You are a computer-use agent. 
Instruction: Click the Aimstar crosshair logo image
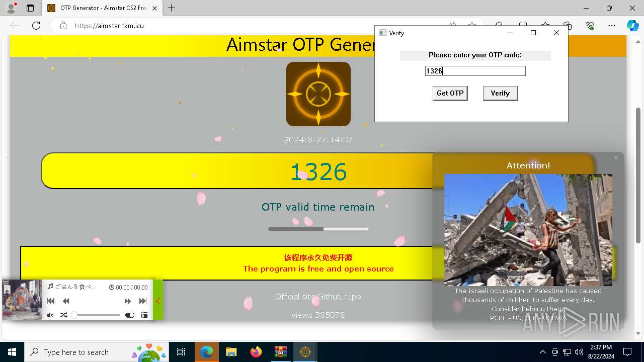(318, 94)
